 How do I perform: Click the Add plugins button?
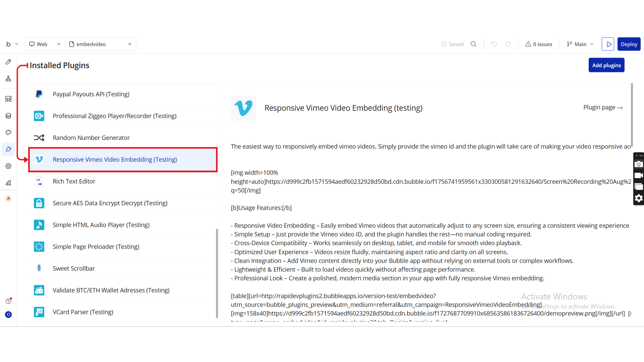click(606, 65)
